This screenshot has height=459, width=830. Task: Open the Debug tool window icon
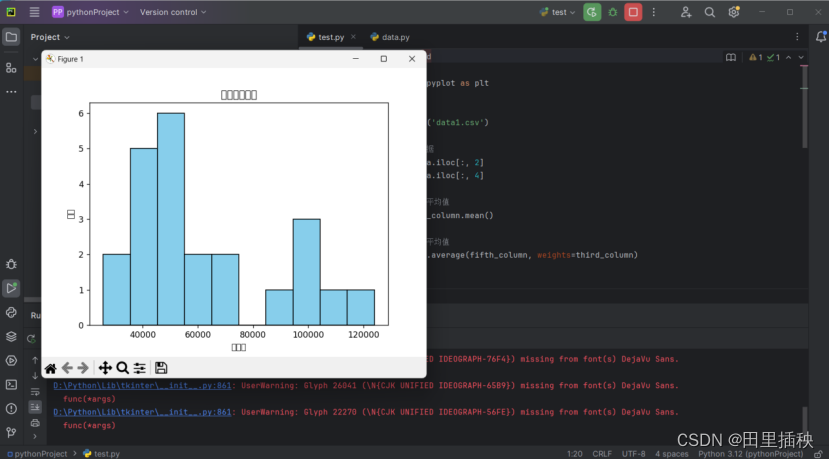pos(11,264)
